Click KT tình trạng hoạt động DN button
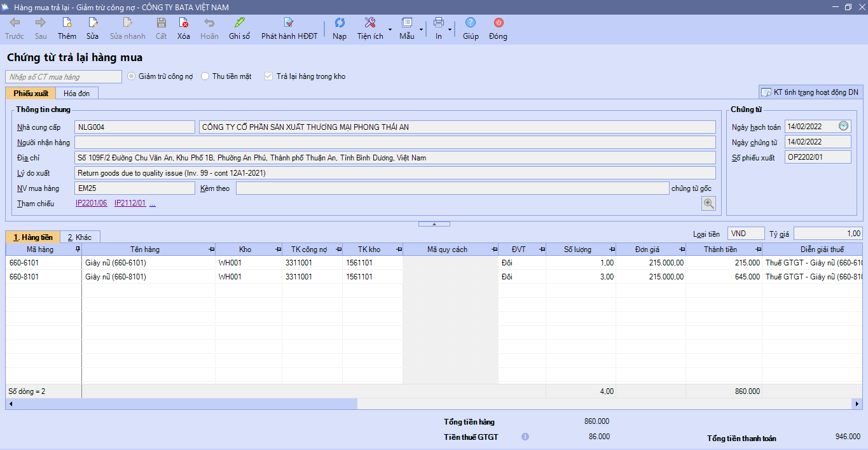 [x=811, y=92]
